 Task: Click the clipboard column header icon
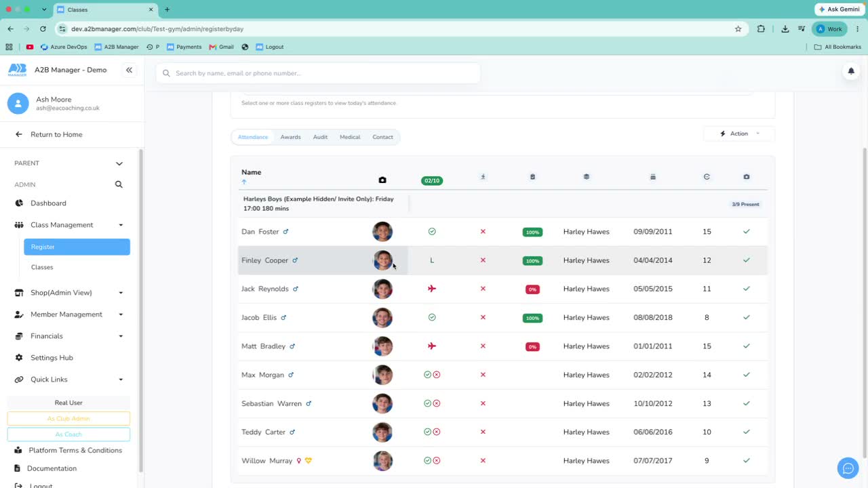click(x=532, y=177)
